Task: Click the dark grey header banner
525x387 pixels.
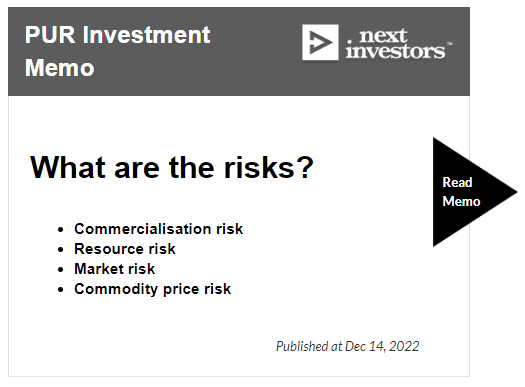Action: click(x=239, y=52)
